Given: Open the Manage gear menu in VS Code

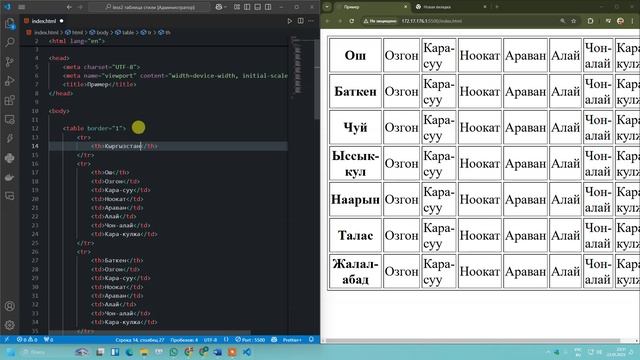Looking at the screenshot, I should [x=9, y=325].
